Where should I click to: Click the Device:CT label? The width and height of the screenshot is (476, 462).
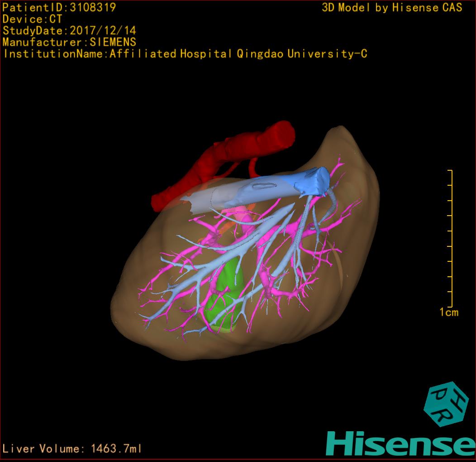coord(32,19)
